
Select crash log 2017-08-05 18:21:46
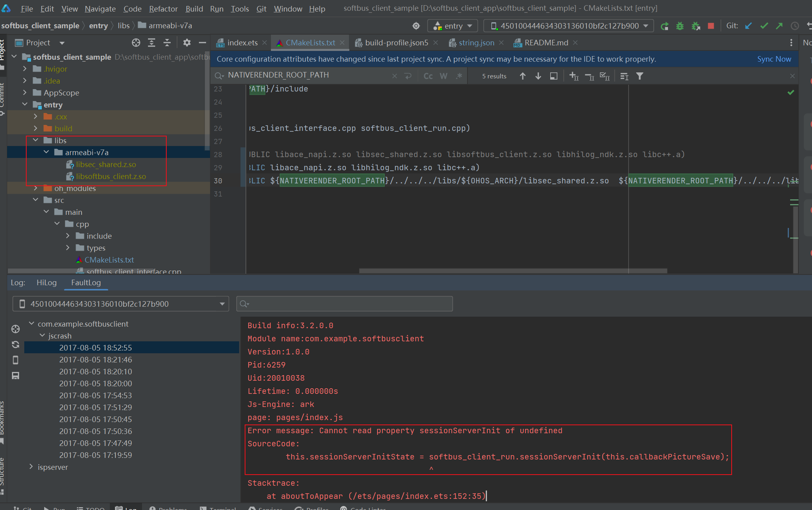pos(95,360)
